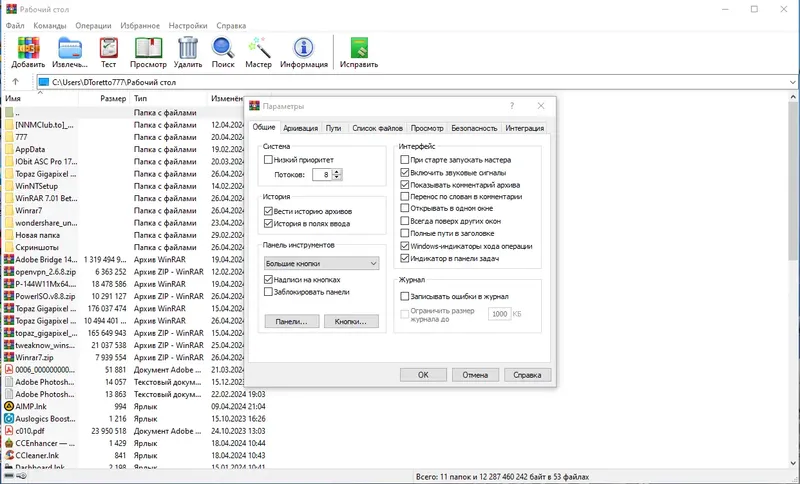Viewport: 800px width, 484px height.
Task: Click the Winrar7.zip archive icon
Action: click(x=9, y=358)
